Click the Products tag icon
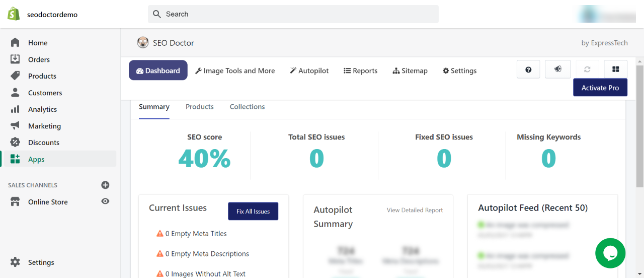Screen dimensions: 644x278 (15, 76)
